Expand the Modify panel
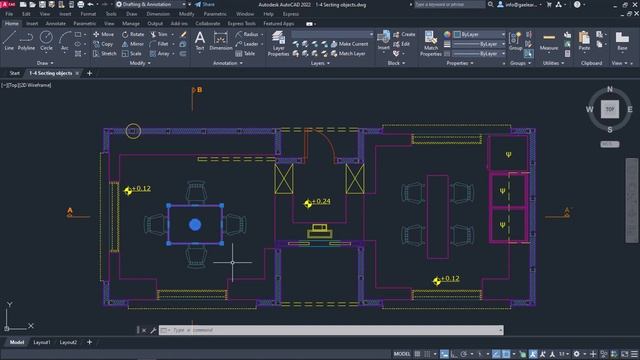This screenshot has width=640, height=360. click(140, 63)
